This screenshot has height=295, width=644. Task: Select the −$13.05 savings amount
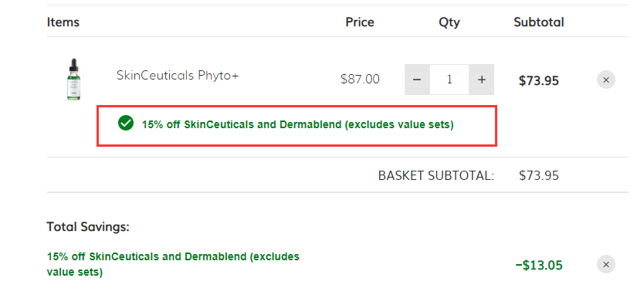[x=539, y=265]
